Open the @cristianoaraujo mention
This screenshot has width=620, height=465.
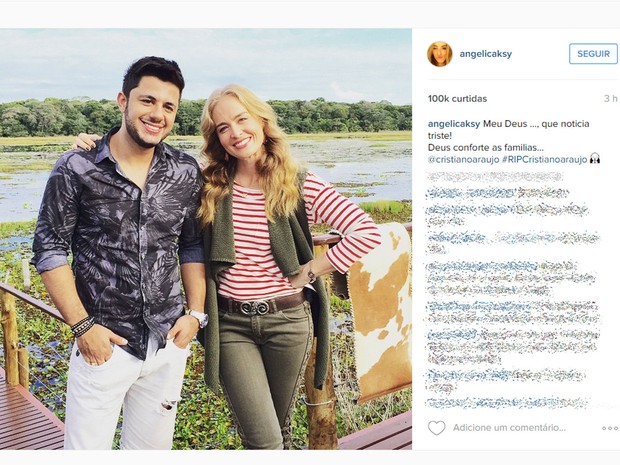(x=469, y=158)
